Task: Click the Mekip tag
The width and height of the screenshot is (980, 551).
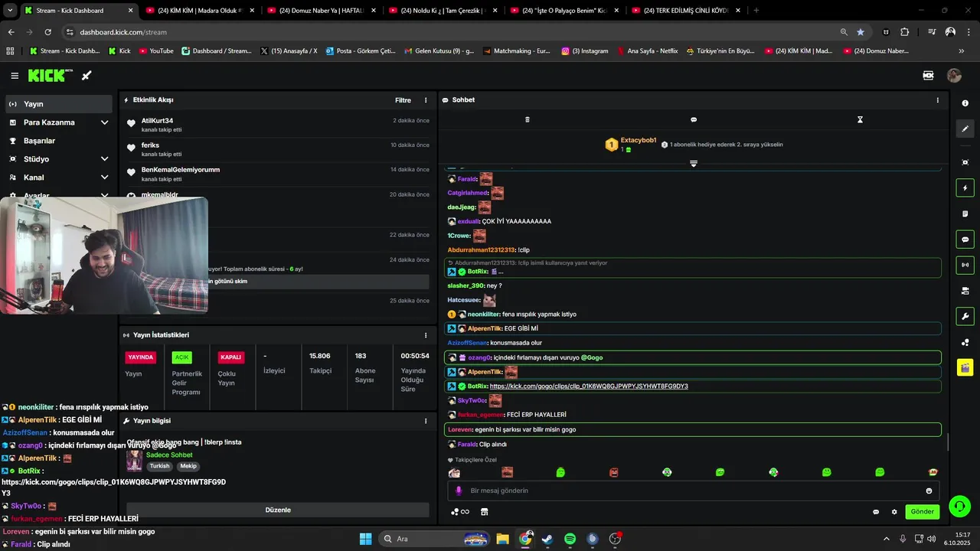Action: (x=188, y=466)
